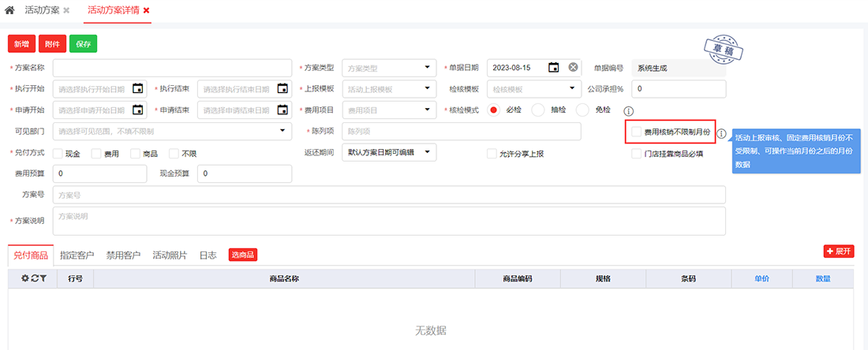
Task: Check the 现金 payment method box
Action: (x=58, y=154)
